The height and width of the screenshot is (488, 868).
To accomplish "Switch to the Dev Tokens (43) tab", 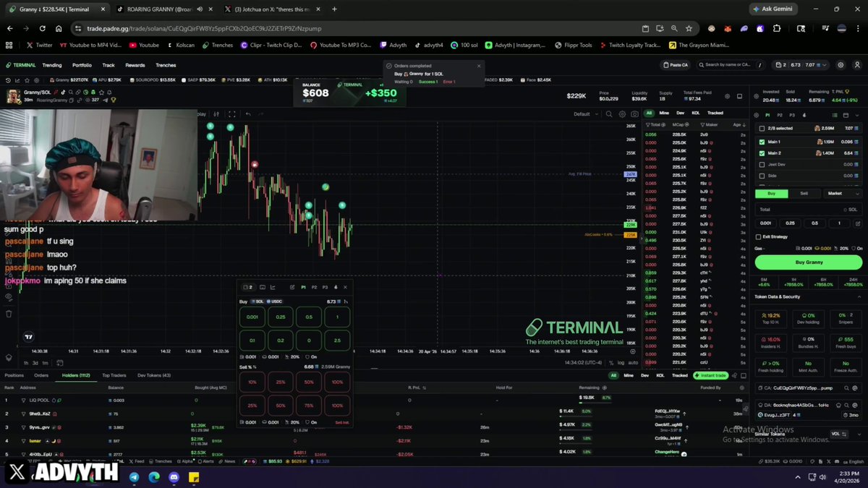I will pos(154,375).
